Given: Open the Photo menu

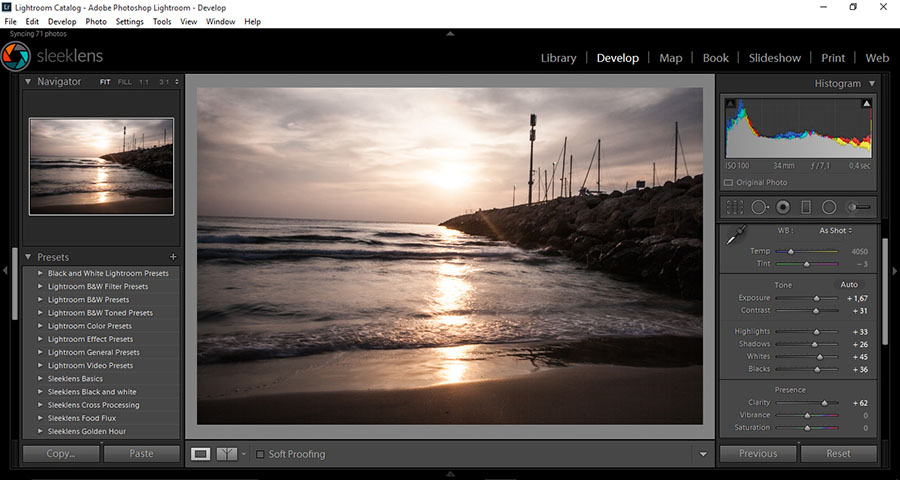Looking at the screenshot, I should click(x=96, y=21).
